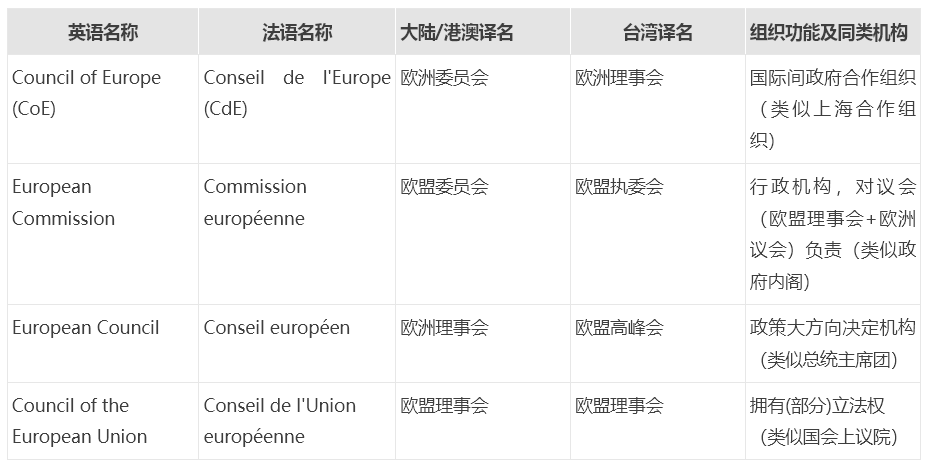This screenshot has height=464, width=927.
Task: Select the Council of the European Union cell
Action: pos(80,421)
